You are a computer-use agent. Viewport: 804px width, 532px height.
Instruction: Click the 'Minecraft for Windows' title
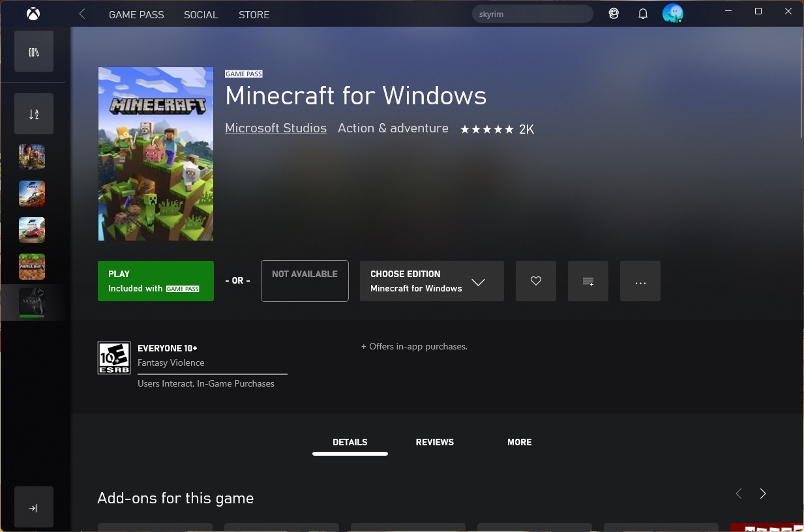356,96
